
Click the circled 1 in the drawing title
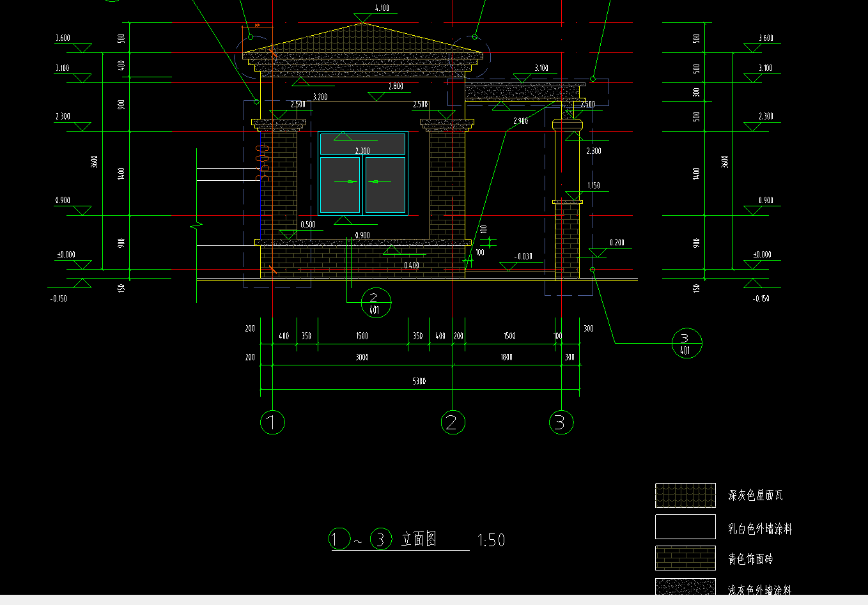[339, 539]
